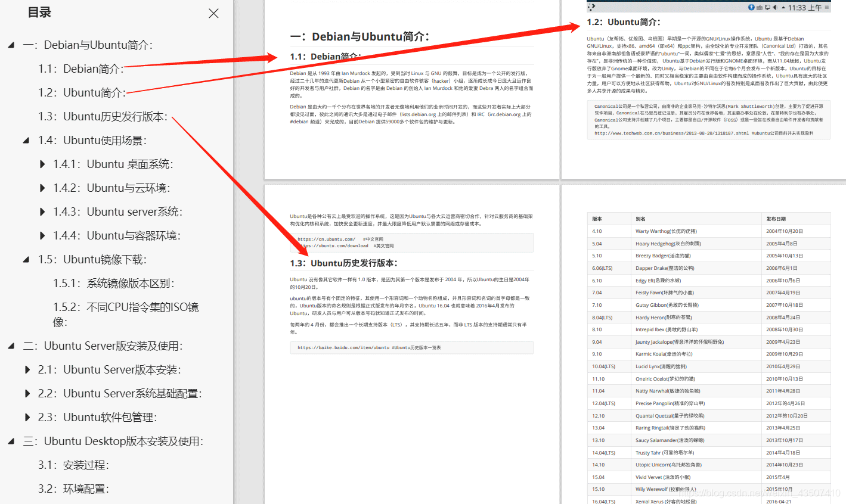Click the 11:33 上午 clock in embedded screenshot
This screenshot has width=846, height=504.
tap(805, 8)
